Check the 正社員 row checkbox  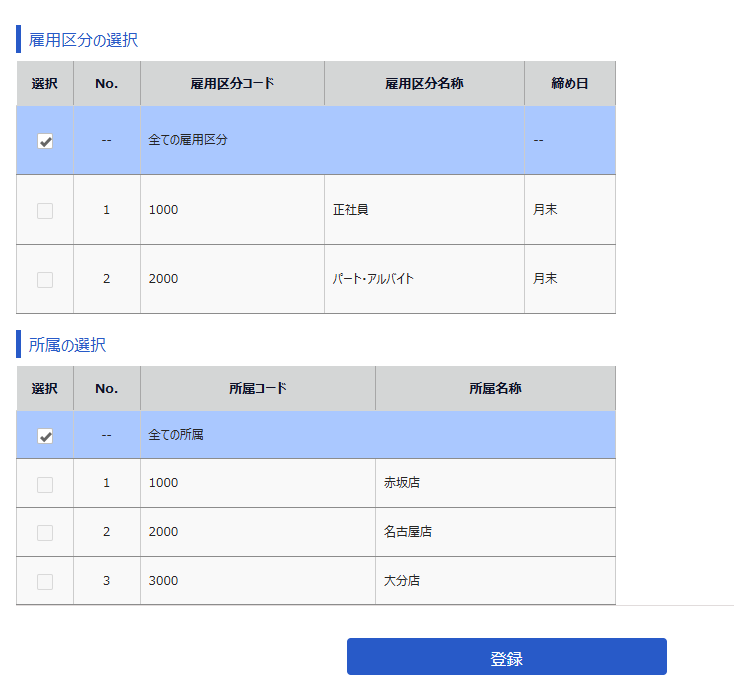45,211
